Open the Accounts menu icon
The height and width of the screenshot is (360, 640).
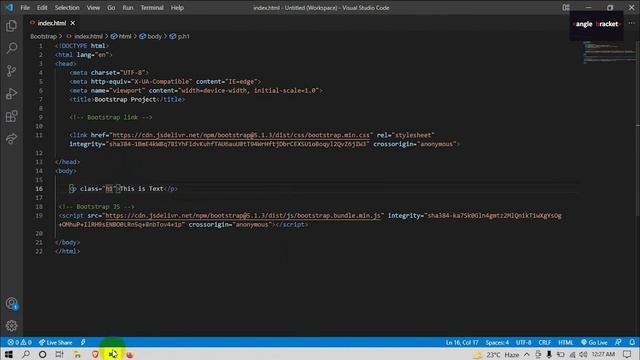click(11, 304)
